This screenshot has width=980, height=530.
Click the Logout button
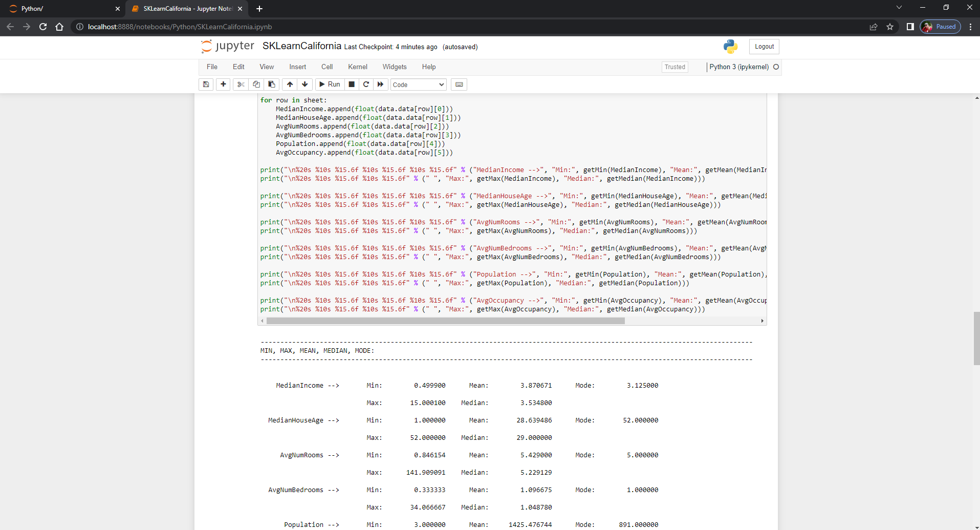click(x=764, y=46)
